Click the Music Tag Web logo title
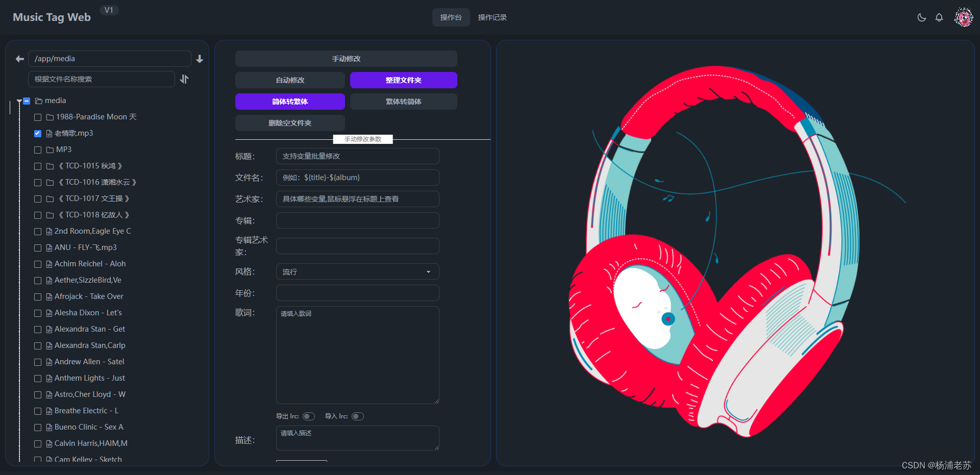Screen dimensions: 980x475 tap(52, 17)
